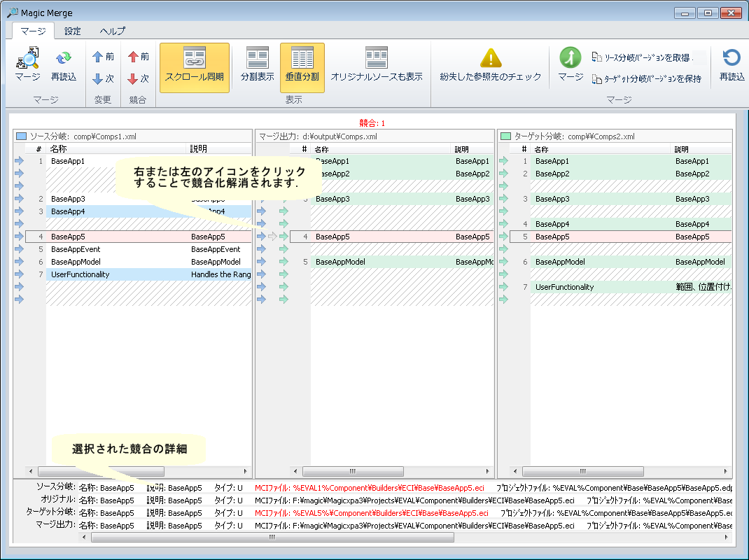Click ソース分岐バージョンを取得 button

click(643, 57)
